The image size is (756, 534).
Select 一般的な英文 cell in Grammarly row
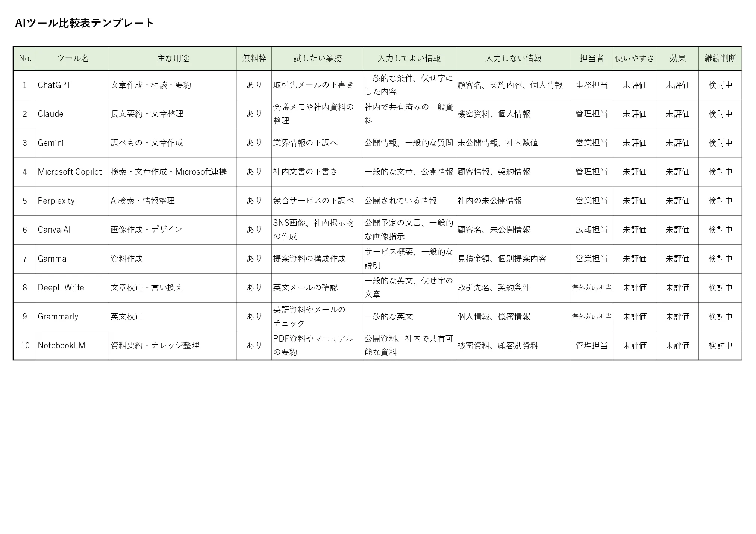pyautogui.click(x=409, y=317)
